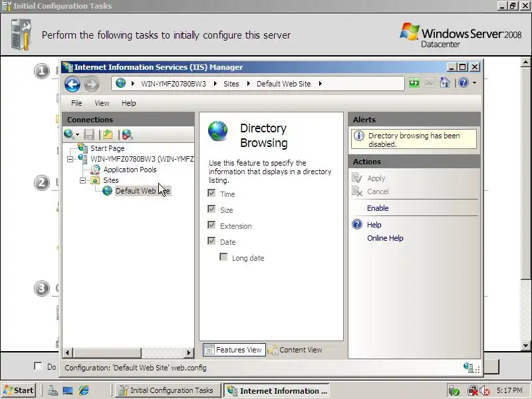Open Help link in the Actions pane

pyautogui.click(x=374, y=225)
